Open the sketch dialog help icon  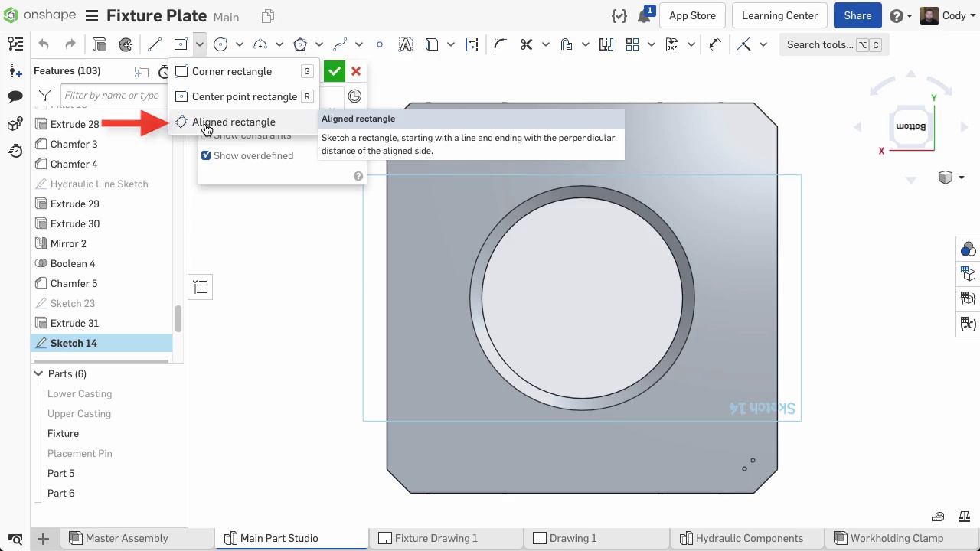pos(358,176)
